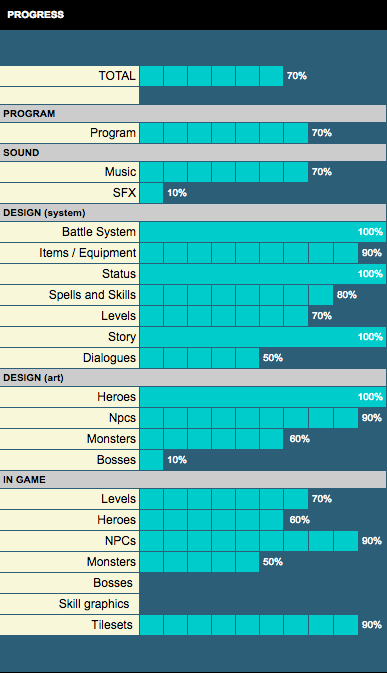The width and height of the screenshot is (387, 673).
Task: Click the Bosses 10% bar in DESIGN (art)
Action: click(151, 460)
